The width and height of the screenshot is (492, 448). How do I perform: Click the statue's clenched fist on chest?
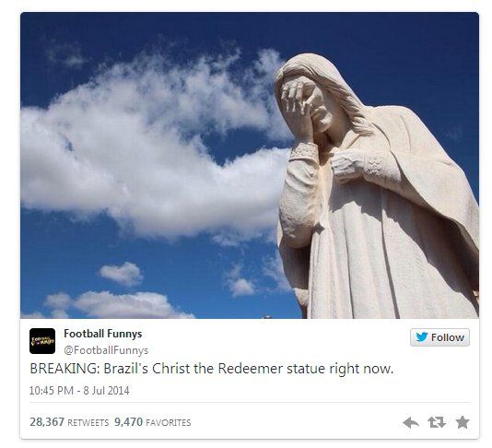tap(346, 165)
